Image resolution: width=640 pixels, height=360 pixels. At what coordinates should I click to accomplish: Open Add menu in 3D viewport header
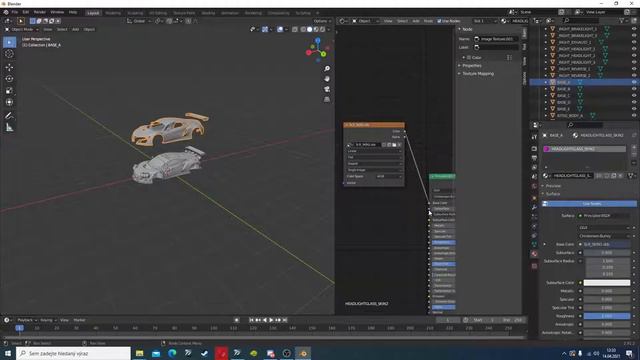(76, 29)
